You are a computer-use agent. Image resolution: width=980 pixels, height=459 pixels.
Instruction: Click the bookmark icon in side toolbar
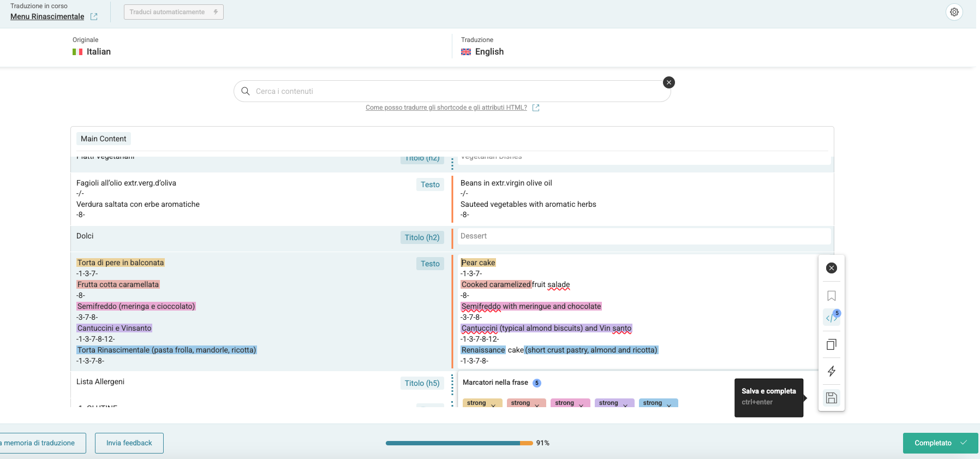(831, 296)
